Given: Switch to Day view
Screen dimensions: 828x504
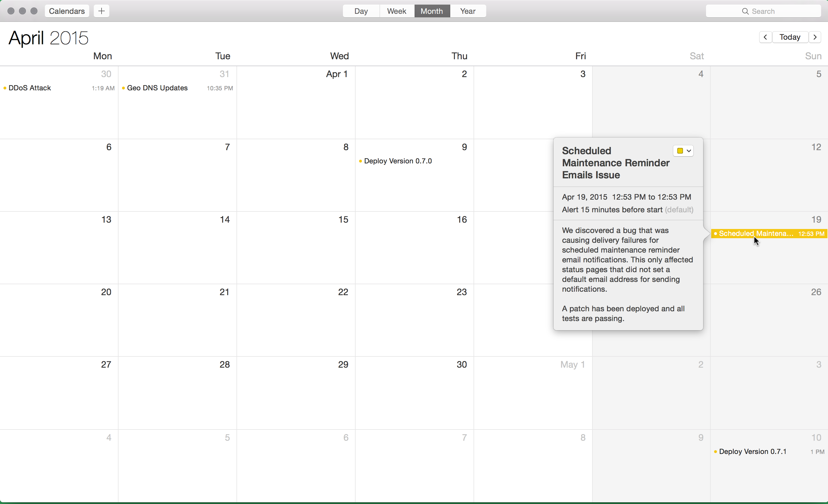Looking at the screenshot, I should point(360,11).
